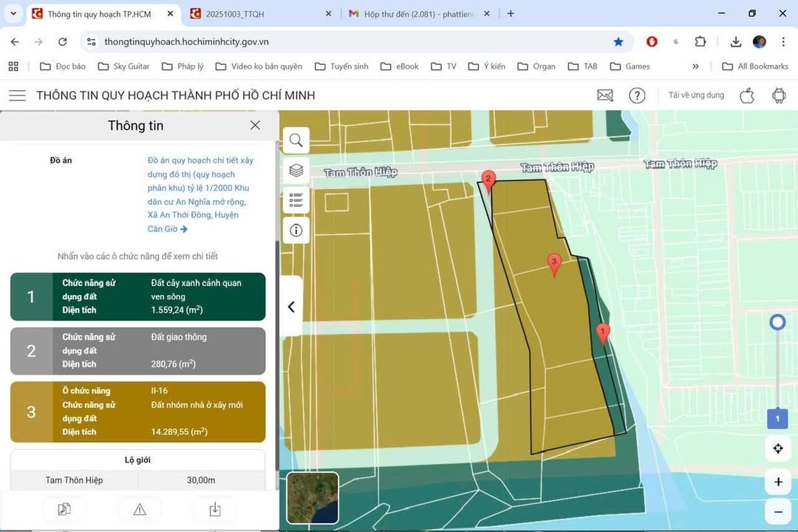Image resolution: width=798 pixels, height=532 pixels.
Task: Open the map layers panel
Action: 296,170
